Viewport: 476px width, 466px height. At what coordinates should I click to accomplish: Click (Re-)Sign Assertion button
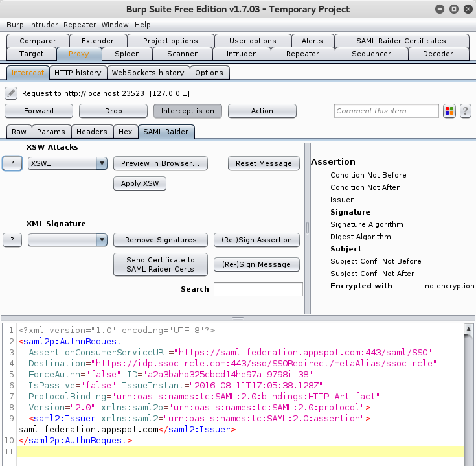pos(256,240)
